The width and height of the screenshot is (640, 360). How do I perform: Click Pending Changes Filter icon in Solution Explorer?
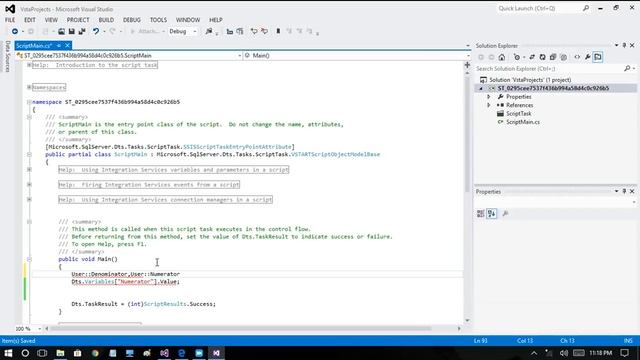pos(517,57)
